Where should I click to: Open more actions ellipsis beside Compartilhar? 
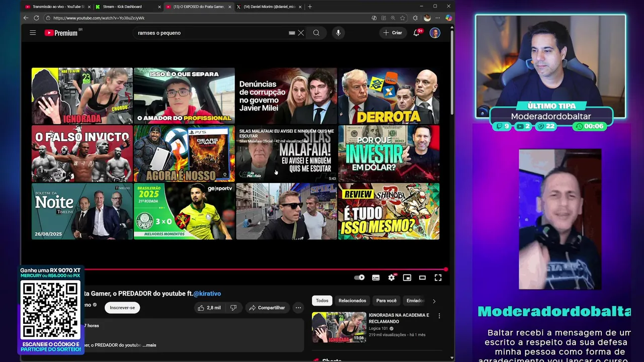click(298, 308)
